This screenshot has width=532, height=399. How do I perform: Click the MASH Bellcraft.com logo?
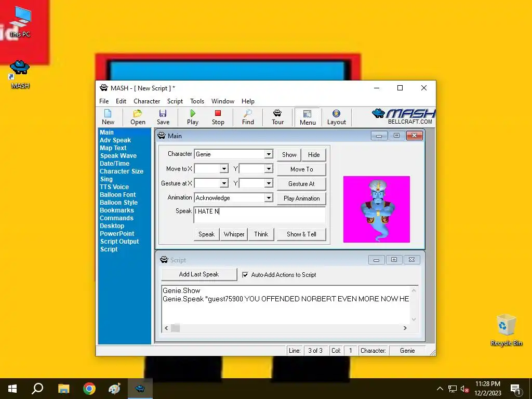403,117
